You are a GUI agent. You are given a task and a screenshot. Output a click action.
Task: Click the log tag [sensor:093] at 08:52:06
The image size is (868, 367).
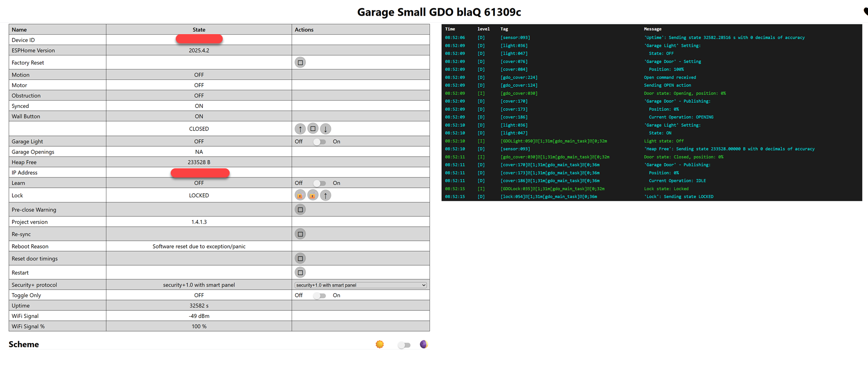515,38
